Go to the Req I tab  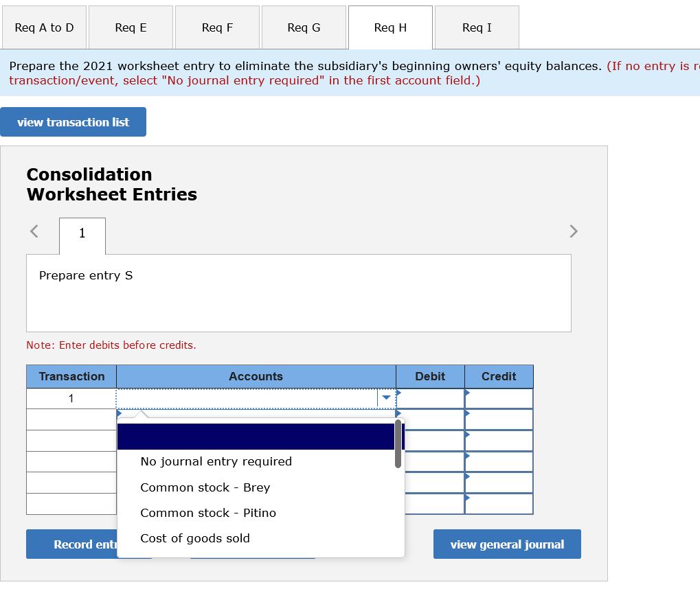(x=477, y=27)
